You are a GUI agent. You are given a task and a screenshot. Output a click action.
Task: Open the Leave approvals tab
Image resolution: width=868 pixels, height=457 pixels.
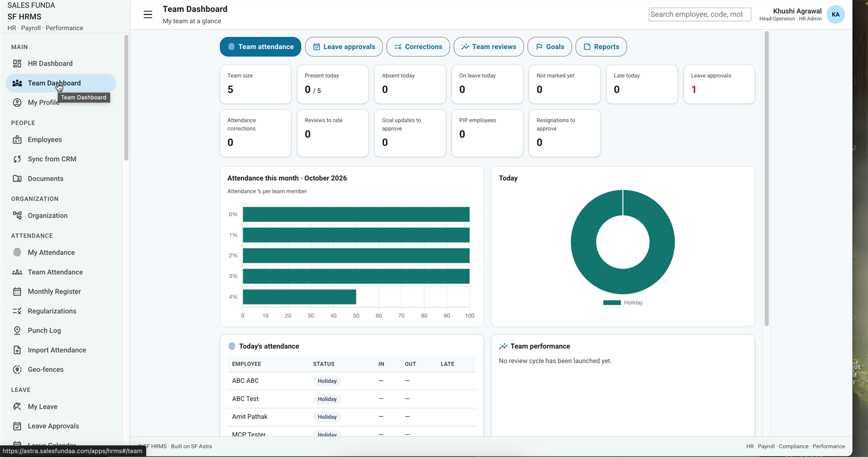click(x=344, y=47)
